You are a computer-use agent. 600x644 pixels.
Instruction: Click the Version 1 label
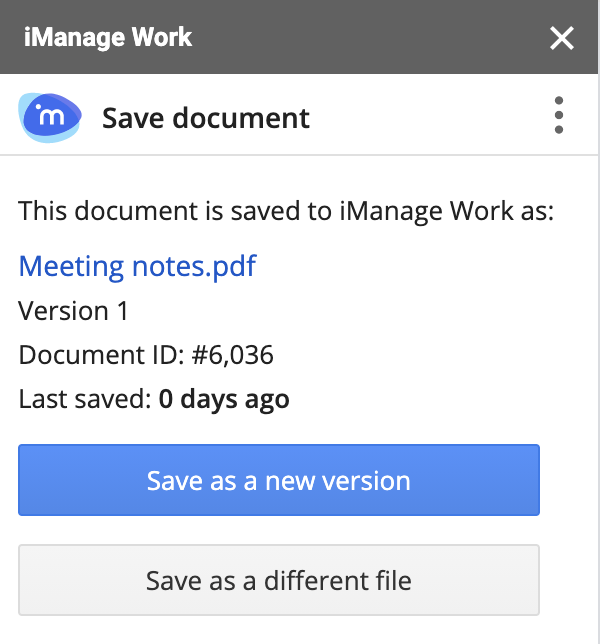click(74, 311)
